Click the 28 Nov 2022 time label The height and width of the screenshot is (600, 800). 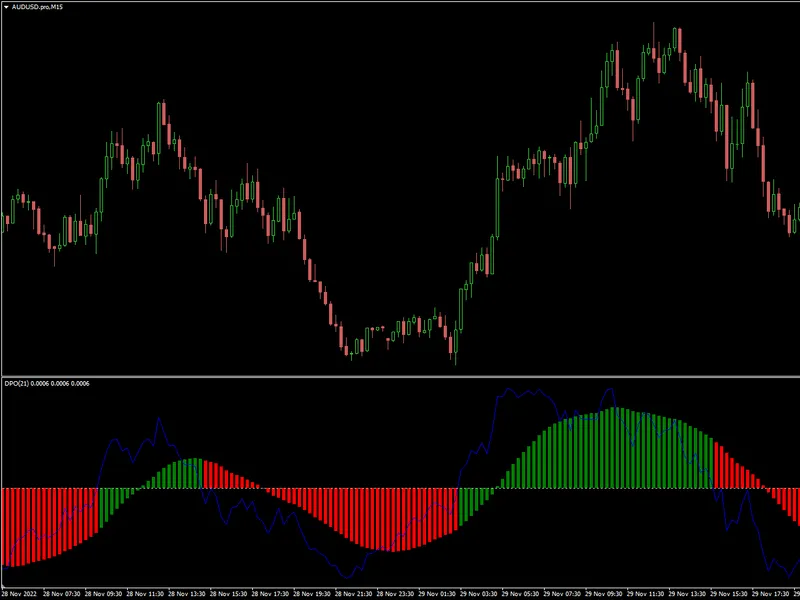click(x=19, y=594)
